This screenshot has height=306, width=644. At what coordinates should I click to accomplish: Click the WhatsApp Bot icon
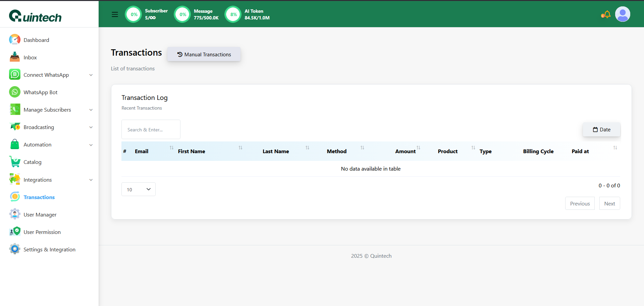15,92
